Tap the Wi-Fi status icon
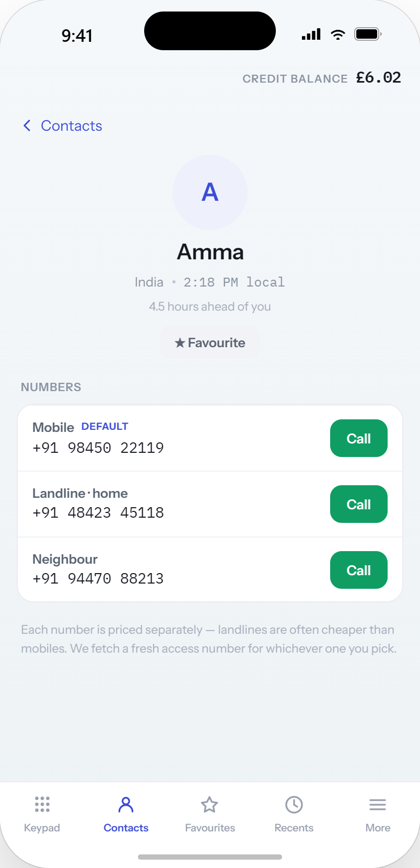Image resolution: width=420 pixels, height=868 pixels. [338, 35]
